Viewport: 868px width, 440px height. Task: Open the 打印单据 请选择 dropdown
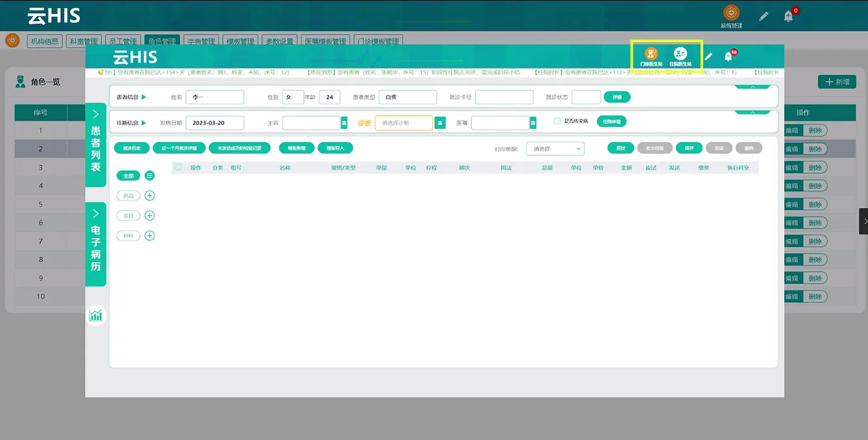coord(555,148)
